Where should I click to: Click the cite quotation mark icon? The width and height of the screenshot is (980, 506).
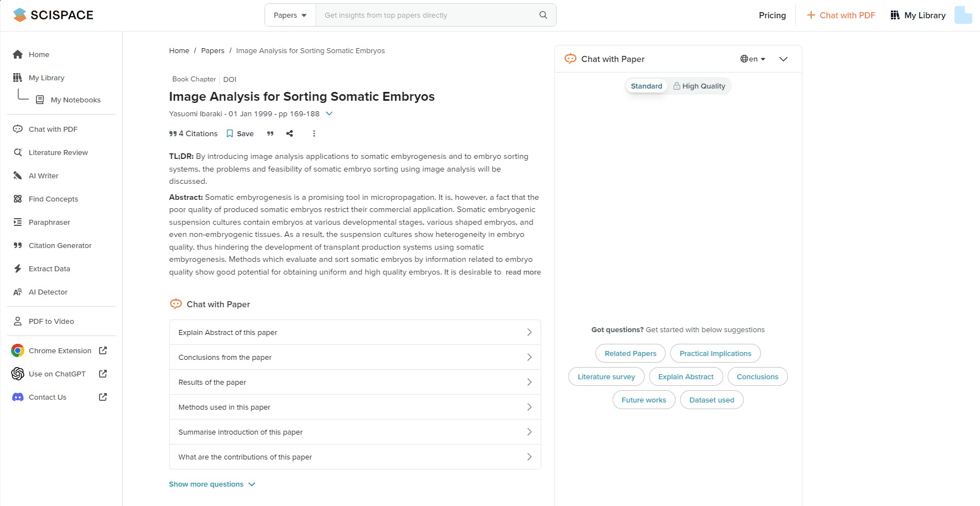pyautogui.click(x=270, y=133)
